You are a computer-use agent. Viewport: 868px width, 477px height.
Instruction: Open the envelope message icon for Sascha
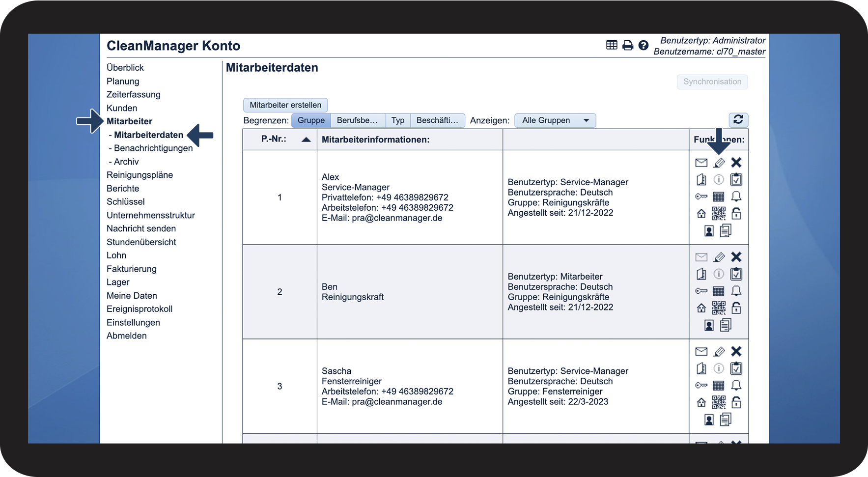701,351
